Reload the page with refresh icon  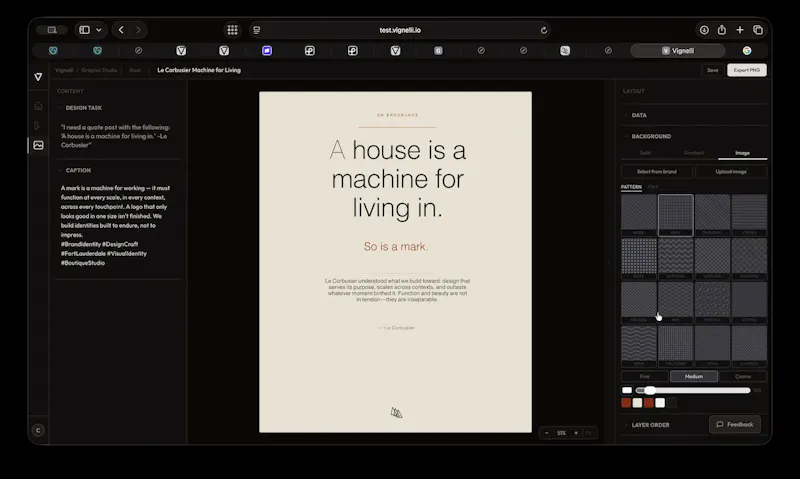pos(544,30)
